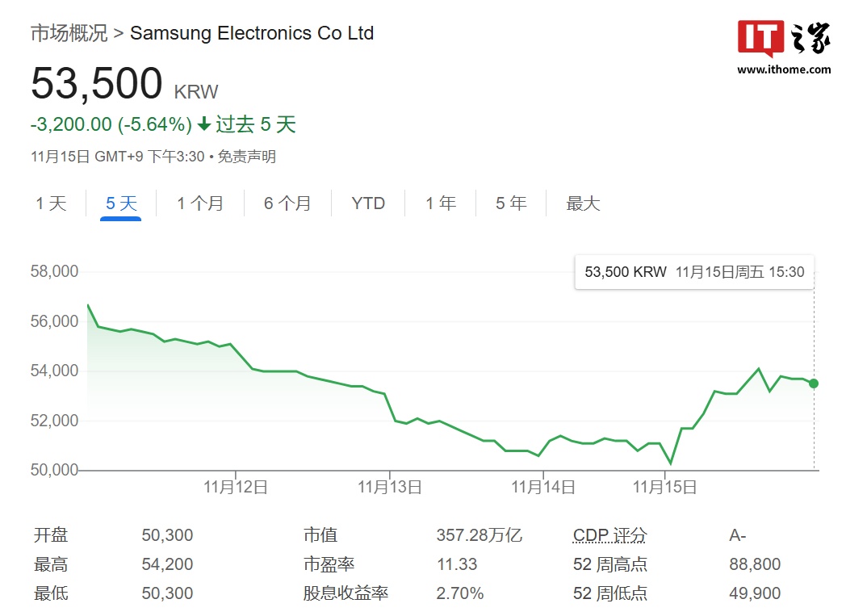The image size is (846, 616).
Task: Click the CDP 评分 label link
Action: tap(609, 535)
